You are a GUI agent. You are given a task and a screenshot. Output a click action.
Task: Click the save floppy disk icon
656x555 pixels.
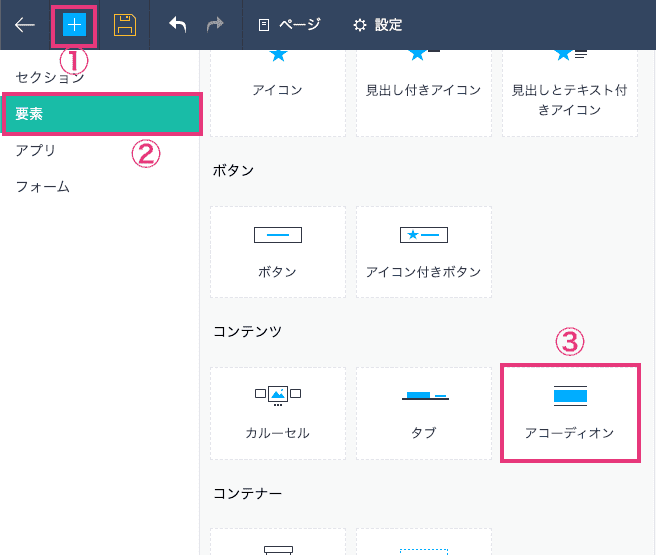click(125, 25)
